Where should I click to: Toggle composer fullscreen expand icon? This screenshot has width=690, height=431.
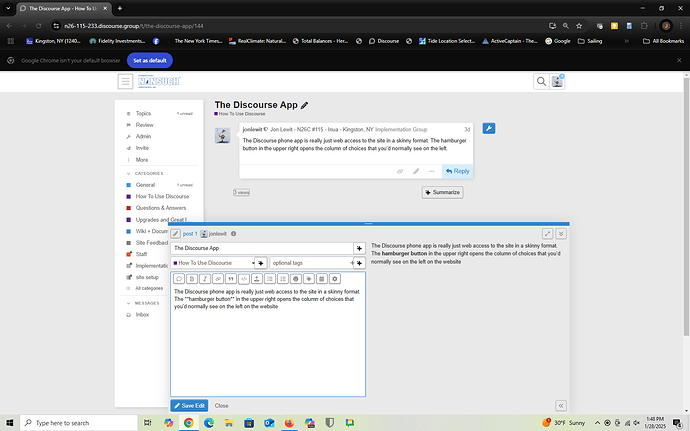[547, 234]
